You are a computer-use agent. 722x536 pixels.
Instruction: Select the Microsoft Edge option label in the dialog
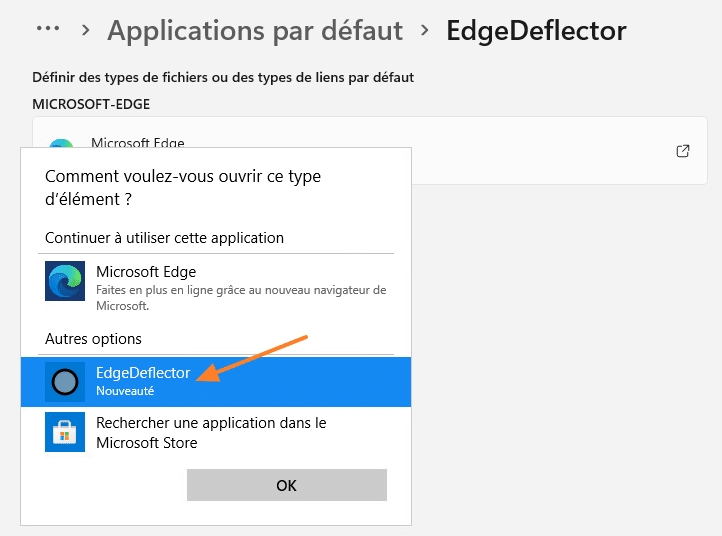(x=146, y=272)
